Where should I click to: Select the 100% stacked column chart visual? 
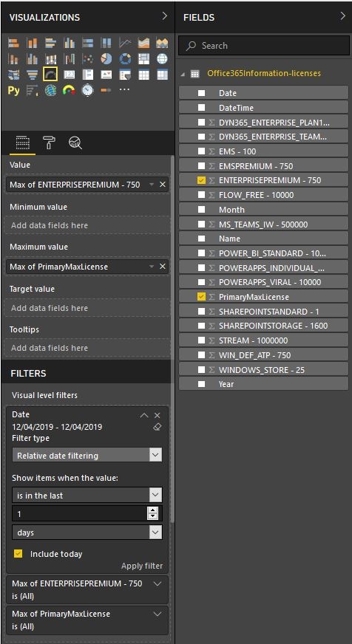pyautogui.click(x=106, y=43)
